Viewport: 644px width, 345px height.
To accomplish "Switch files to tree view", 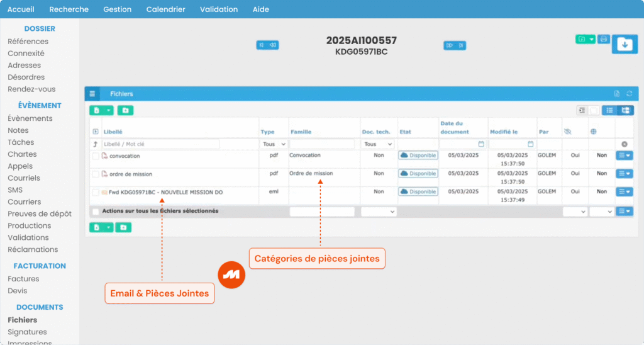I will [x=626, y=110].
